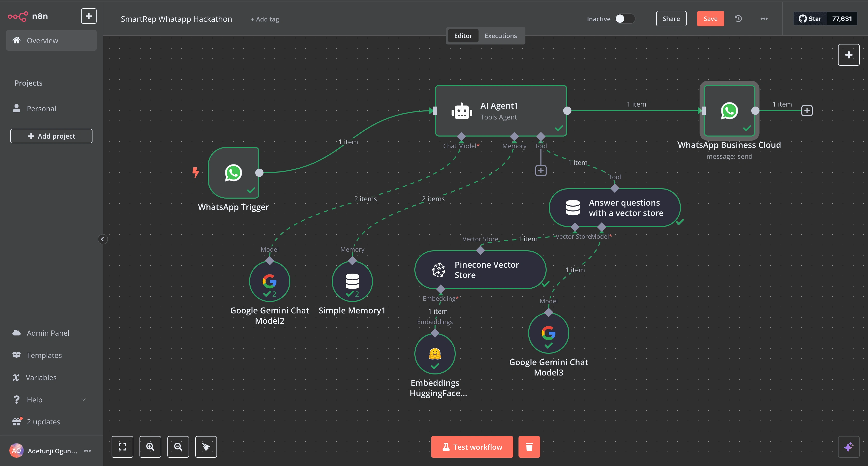The height and width of the screenshot is (466, 868).
Task: Expand the Help menu
Action: (51, 400)
